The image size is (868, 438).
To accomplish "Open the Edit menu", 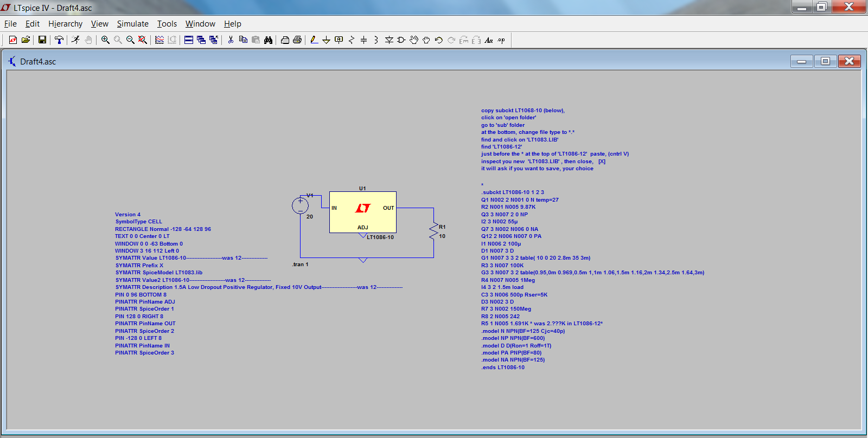I will coord(33,24).
